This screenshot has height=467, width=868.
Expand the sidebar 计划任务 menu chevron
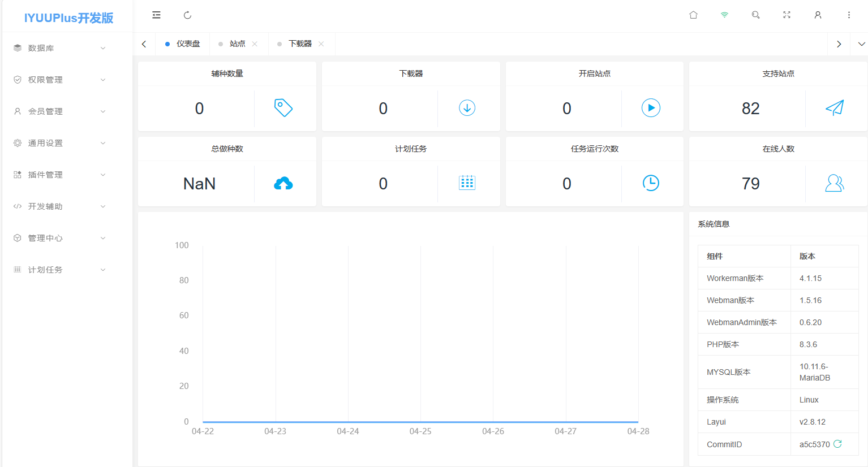103,270
